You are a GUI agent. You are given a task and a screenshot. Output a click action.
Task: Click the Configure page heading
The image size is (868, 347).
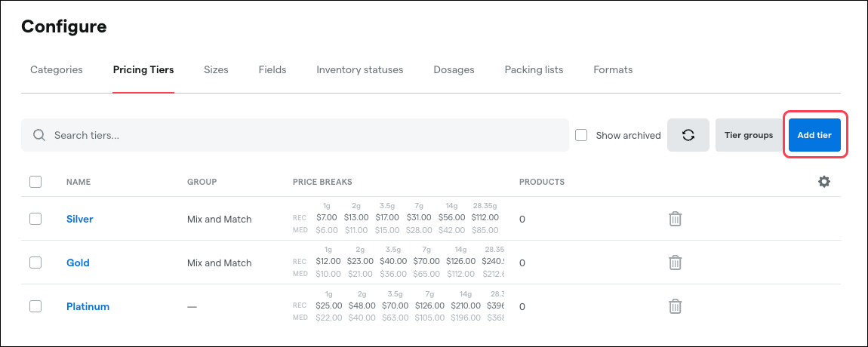[64, 26]
